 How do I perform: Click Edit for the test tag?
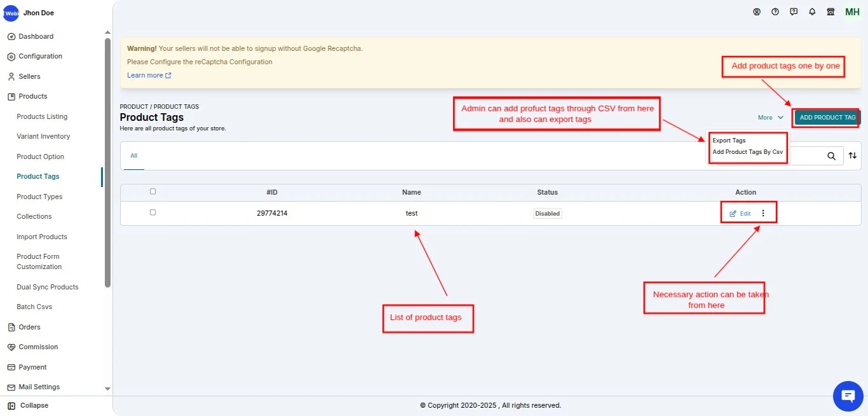tap(740, 214)
